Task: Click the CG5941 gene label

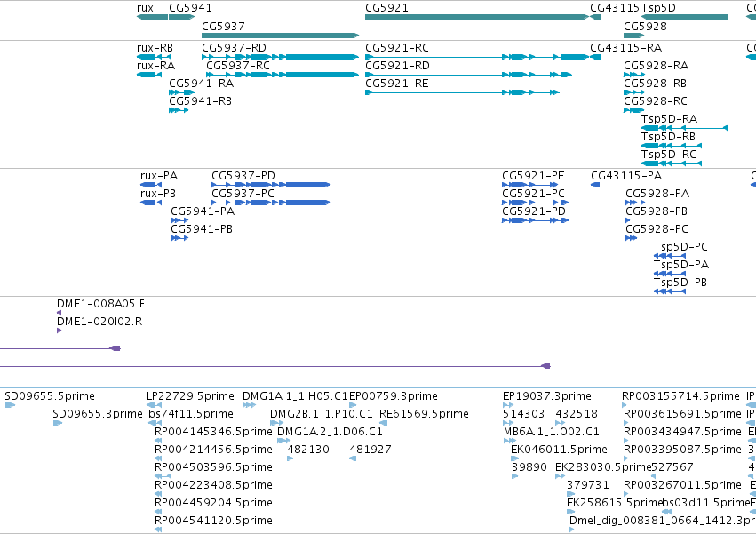Action: click(190, 8)
